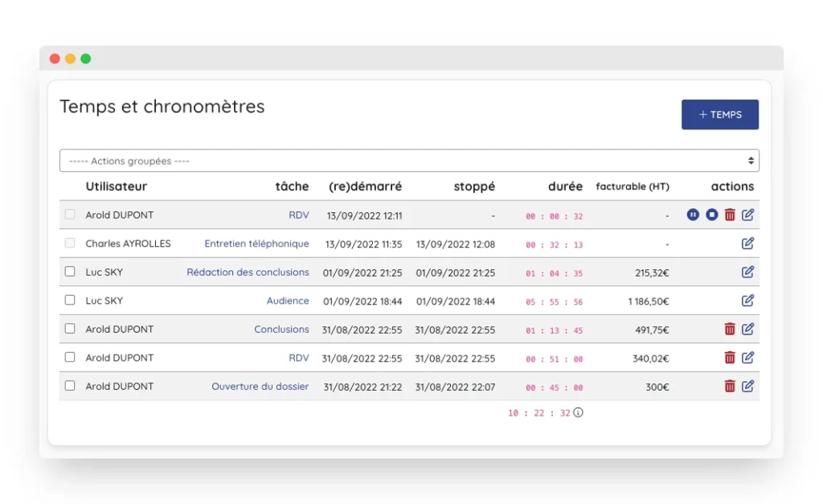Edit the Entretien téléphonique time entry

(x=747, y=244)
